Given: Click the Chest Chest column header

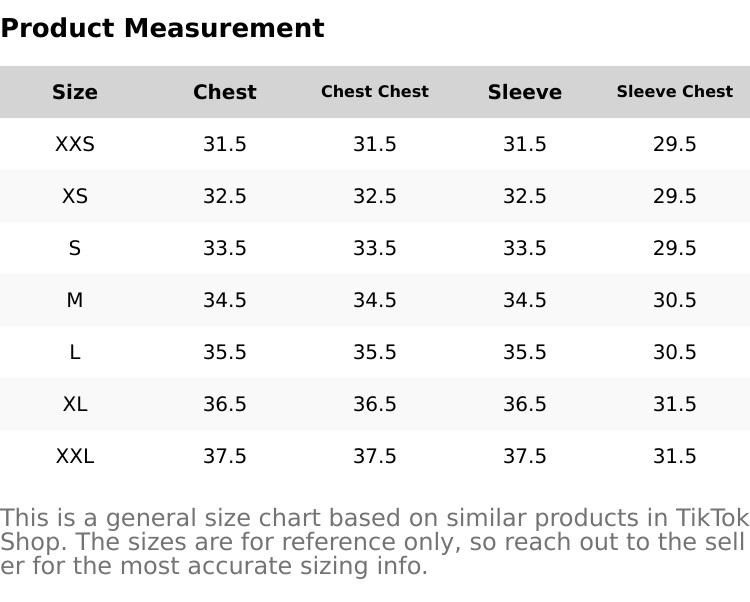Looking at the screenshot, I should [x=375, y=92].
